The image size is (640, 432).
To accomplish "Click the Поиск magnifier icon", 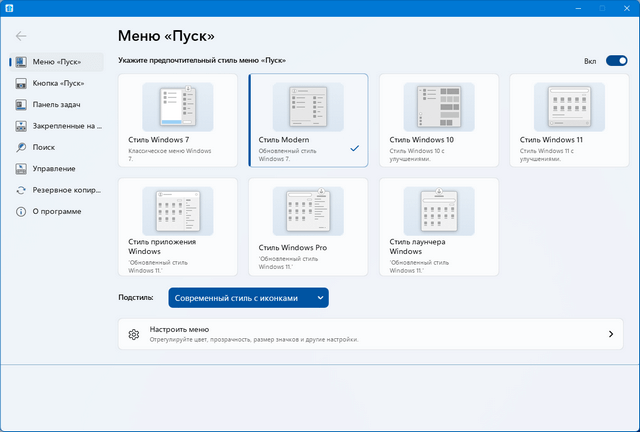I will pyautogui.click(x=21, y=148).
